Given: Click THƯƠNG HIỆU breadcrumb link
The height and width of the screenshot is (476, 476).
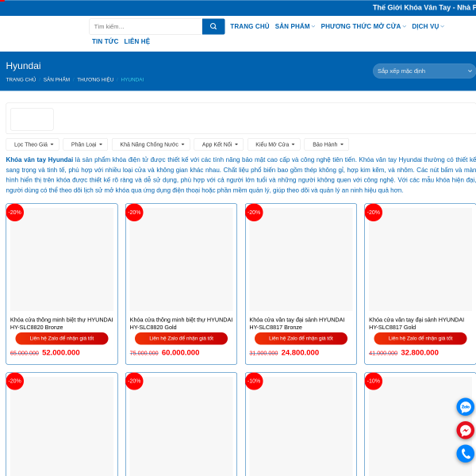Looking at the screenshot, I should pyautogui.click(x=95, y=79).
